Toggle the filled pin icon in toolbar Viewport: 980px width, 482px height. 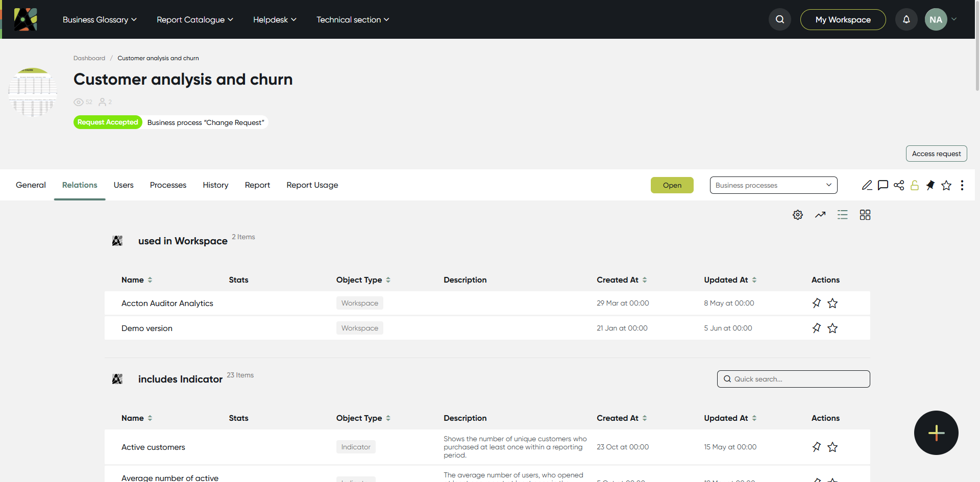pyautogui.click(x=930, y=185)
